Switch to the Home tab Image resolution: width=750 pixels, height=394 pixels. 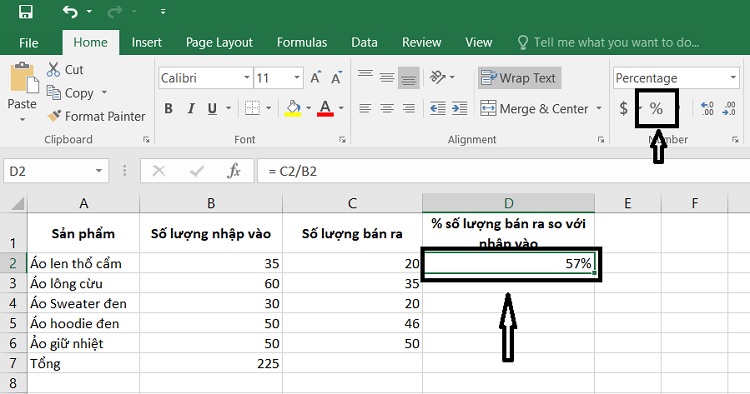point(90,43)
